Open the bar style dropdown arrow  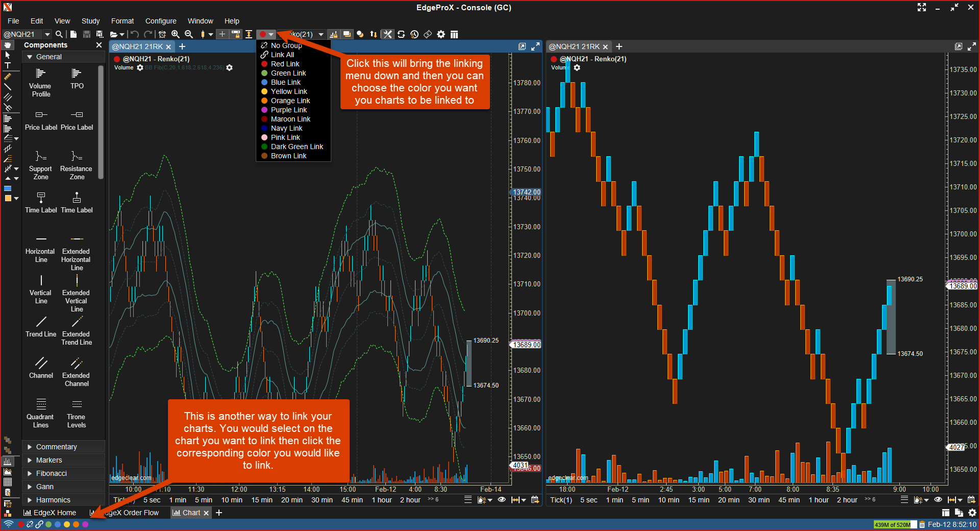(210, 34)
